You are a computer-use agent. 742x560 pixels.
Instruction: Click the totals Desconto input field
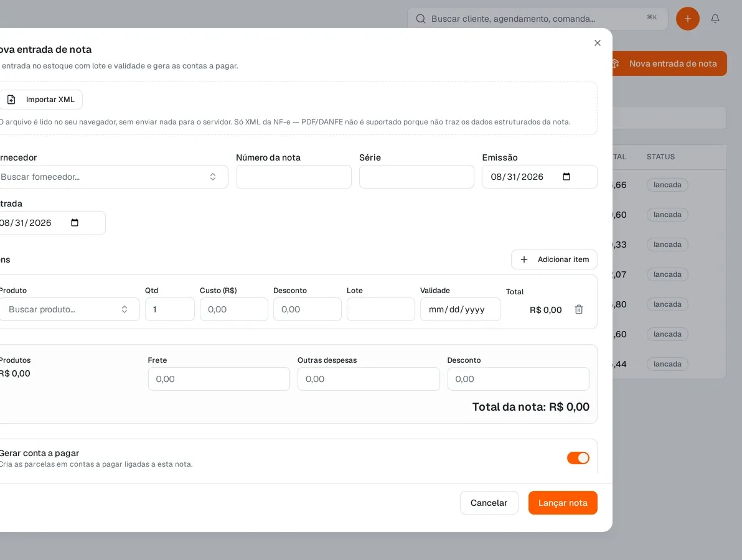point(518,379)
